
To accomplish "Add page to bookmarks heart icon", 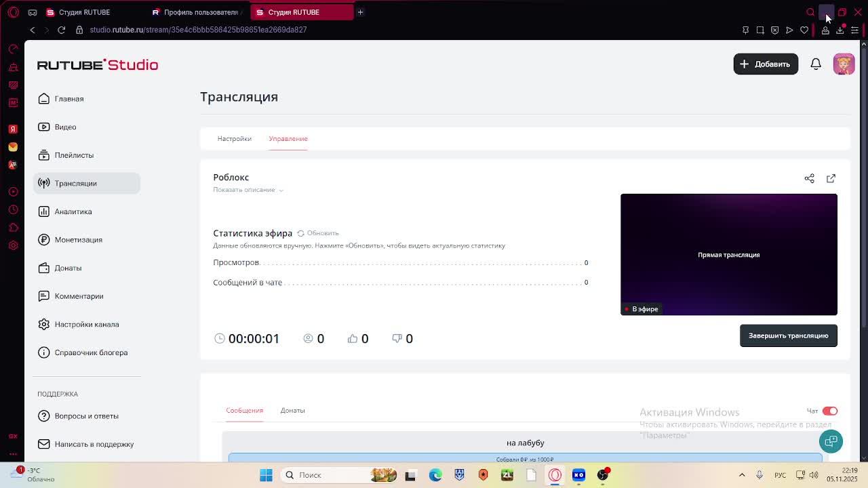I will (804, 30).
